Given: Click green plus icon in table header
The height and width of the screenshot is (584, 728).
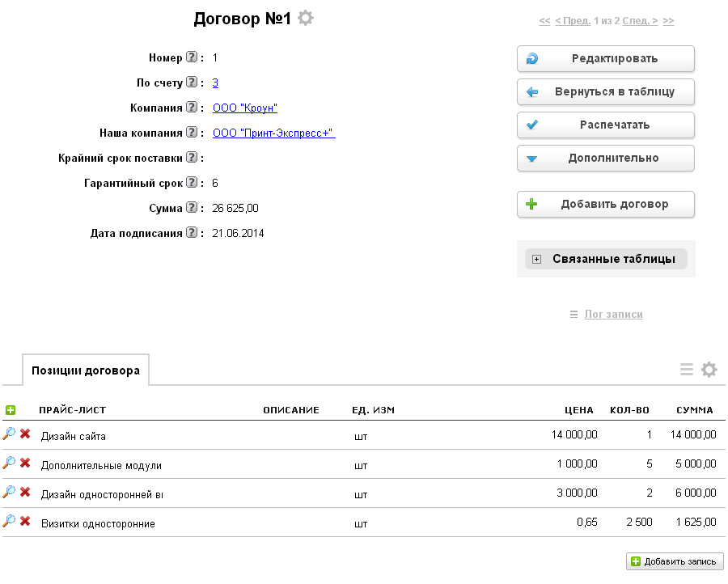Looking at the screenshot, I should pyautogui.click(x=11, y=410).
